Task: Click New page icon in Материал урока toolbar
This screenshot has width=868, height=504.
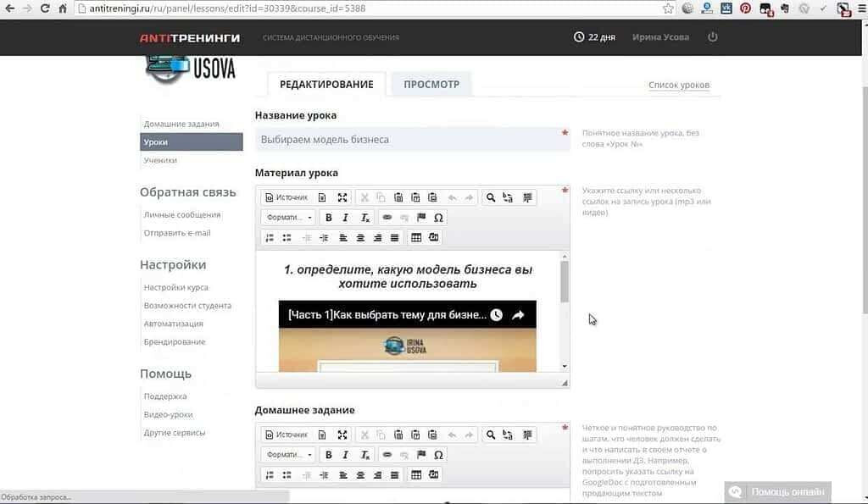Action: (x=322, y=197)
